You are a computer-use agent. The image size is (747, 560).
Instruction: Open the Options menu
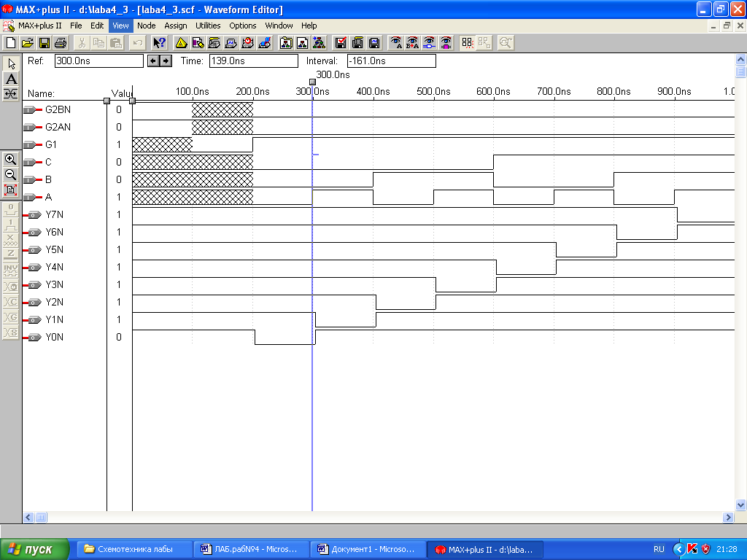coord(243,26)
